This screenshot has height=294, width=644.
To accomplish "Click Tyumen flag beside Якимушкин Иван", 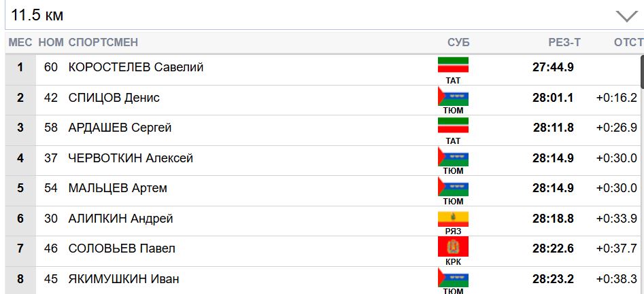I will [453, 277].
